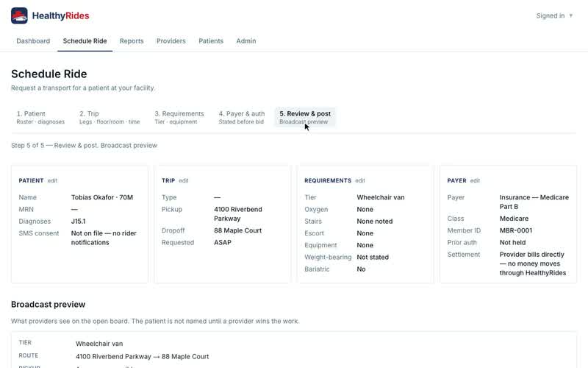Click Weight-bearing value Not stated
The image size is (588, 368).
tap(373, 257)
